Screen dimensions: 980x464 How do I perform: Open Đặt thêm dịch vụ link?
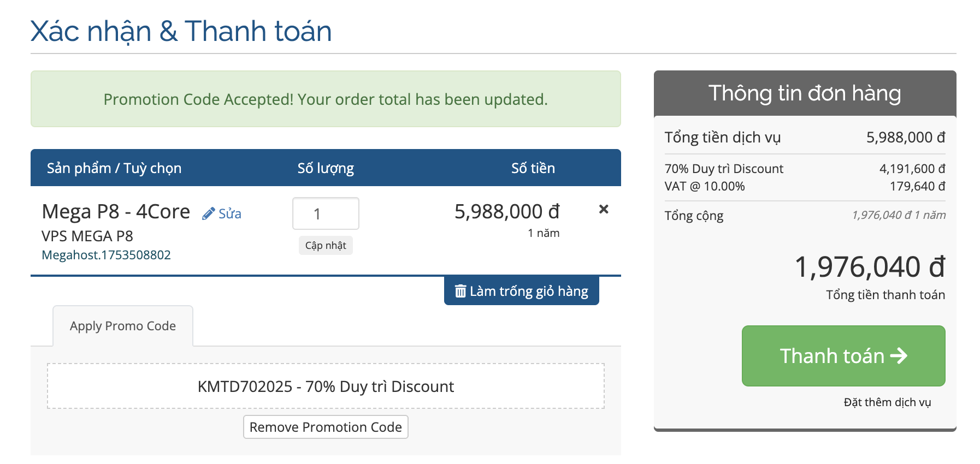tap(887, 402)
